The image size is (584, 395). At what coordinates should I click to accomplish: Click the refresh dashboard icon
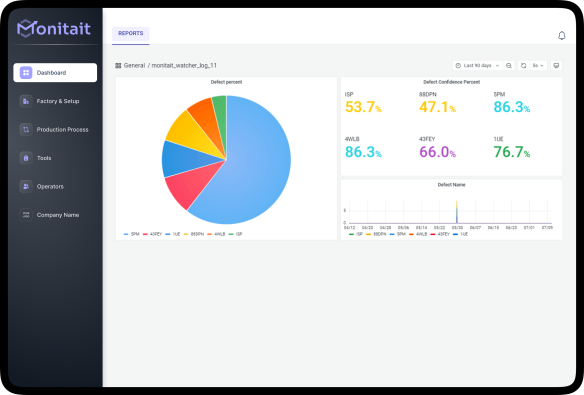[523, 66]
